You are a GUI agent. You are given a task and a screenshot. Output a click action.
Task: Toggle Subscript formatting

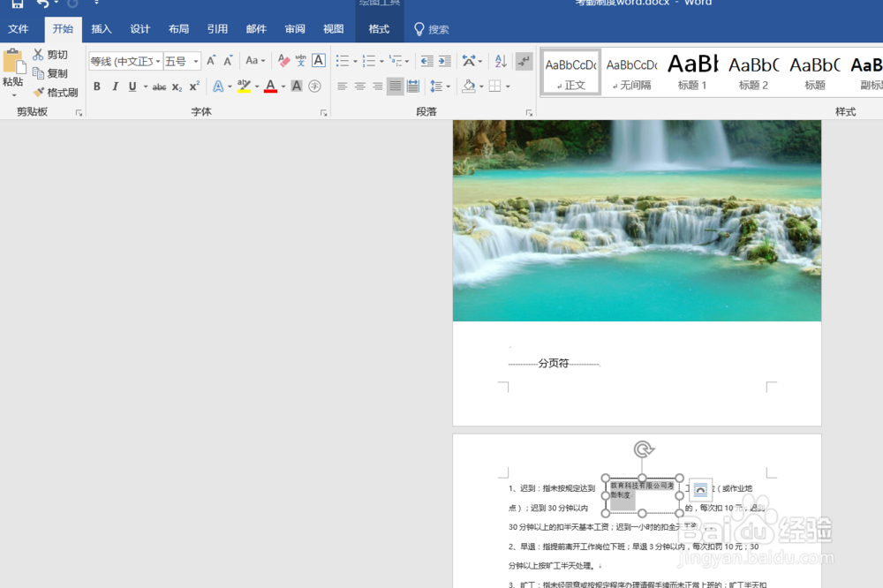click(x=177, y=87)
